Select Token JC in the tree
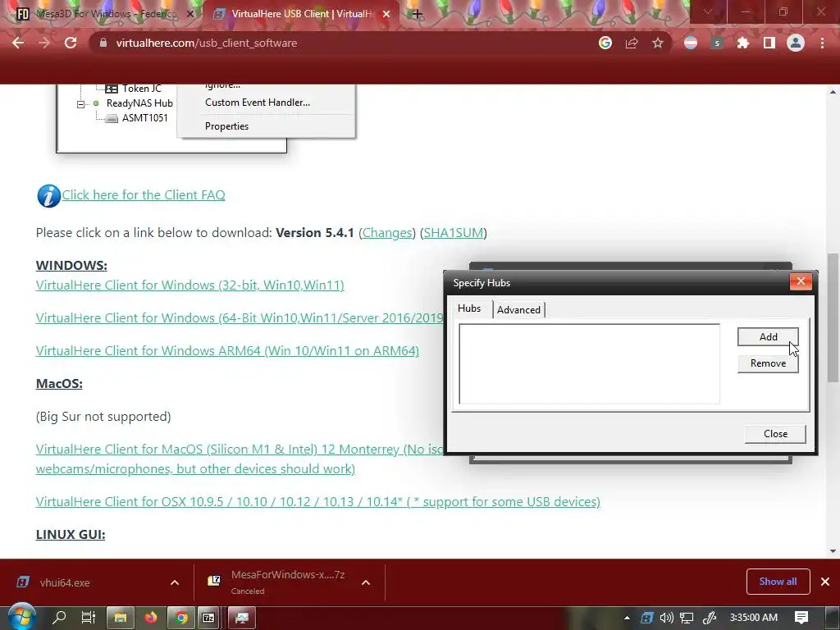 tap(141, 89)
